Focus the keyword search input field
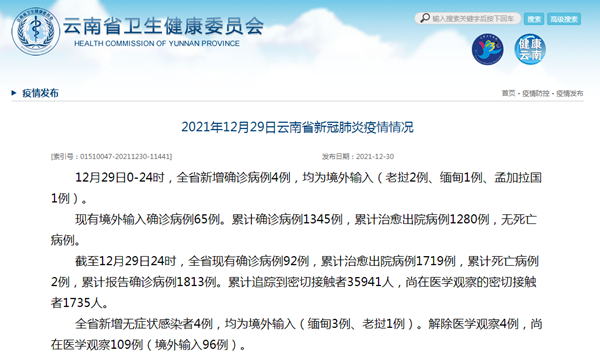 tap(468, 18)
